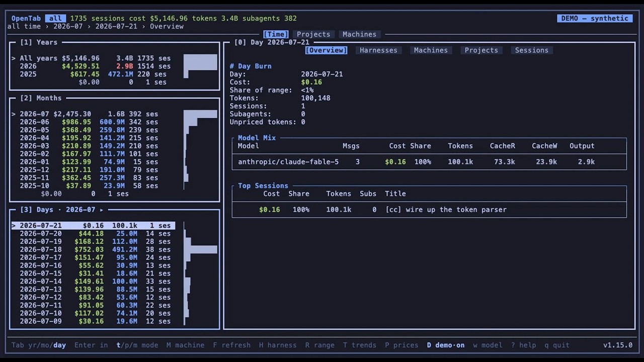Screen dimensions: 644x362
Task: Select the 2026-07 month row
Action: [93, 114]
